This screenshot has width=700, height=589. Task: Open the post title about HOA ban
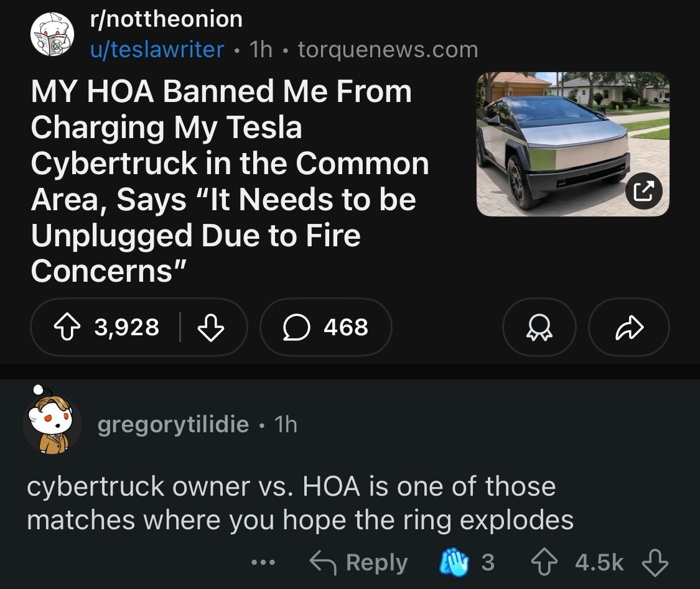pos(230,181)
